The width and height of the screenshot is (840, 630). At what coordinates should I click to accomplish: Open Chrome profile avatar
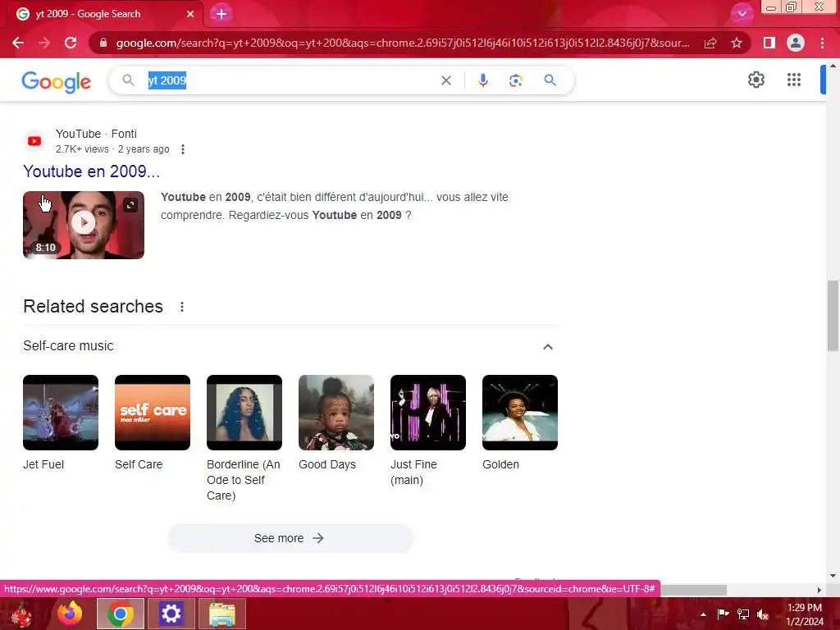tap(796, 43)
